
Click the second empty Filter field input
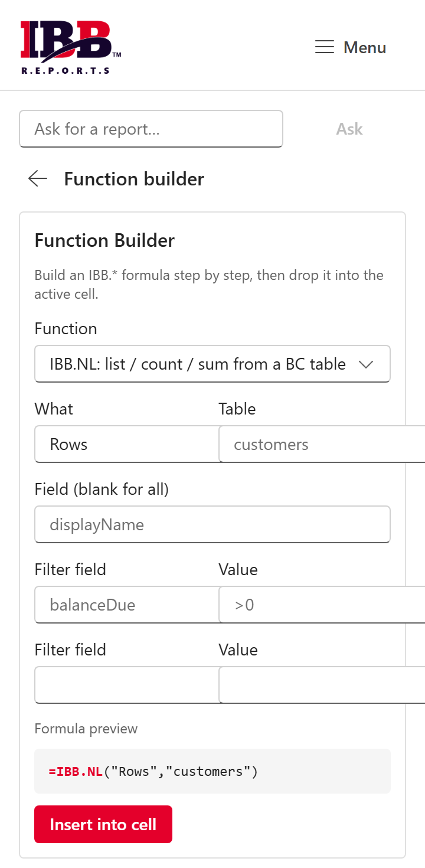coord(127,685)
